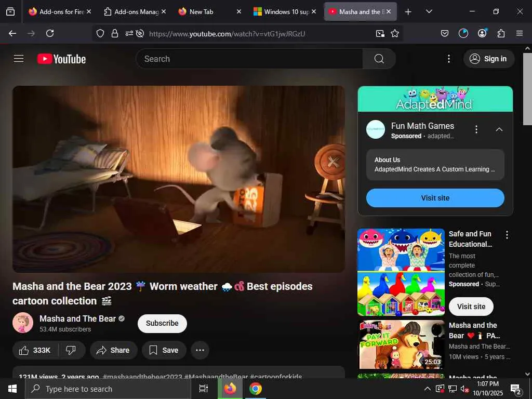Open the circular extension toolbar icon

[463, 33]
